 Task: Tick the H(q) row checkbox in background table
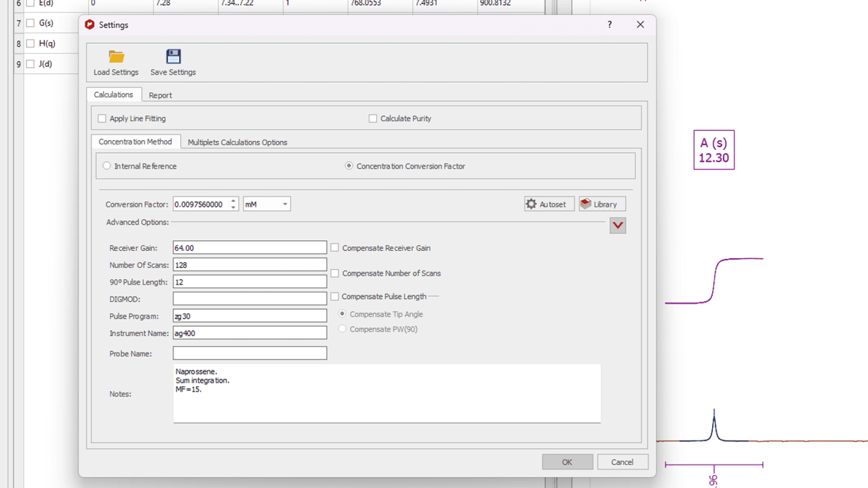click(30, 44)
